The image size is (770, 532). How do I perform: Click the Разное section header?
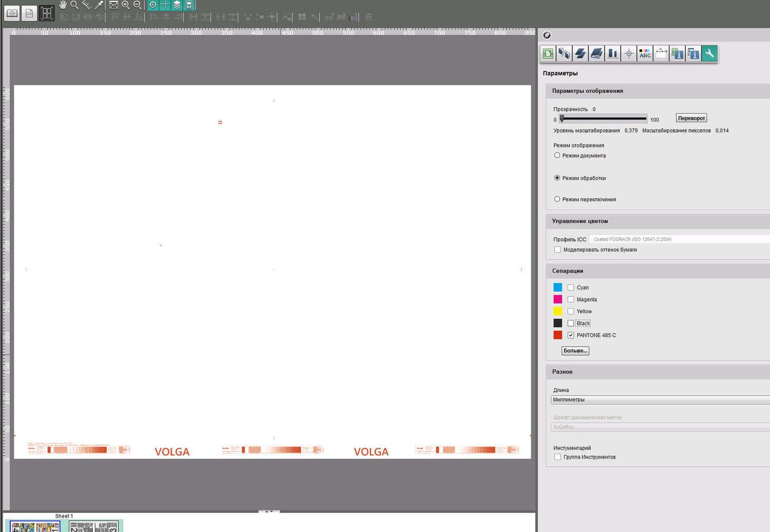pyautogui.click(x=658, y=372)
